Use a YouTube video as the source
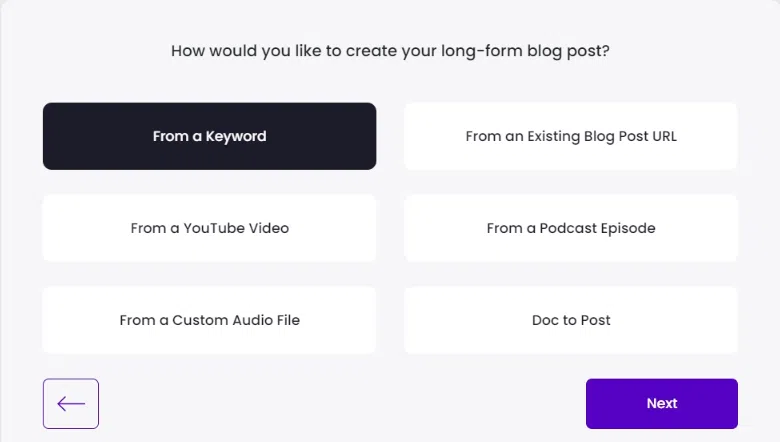This screenshot has height=442, width=780. point(209,228)
